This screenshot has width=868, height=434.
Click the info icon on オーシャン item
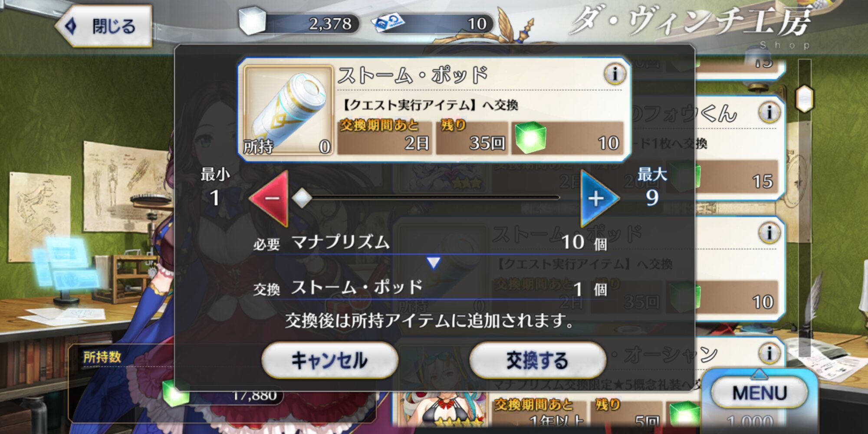pyautogui.click(x=769, y=353)
